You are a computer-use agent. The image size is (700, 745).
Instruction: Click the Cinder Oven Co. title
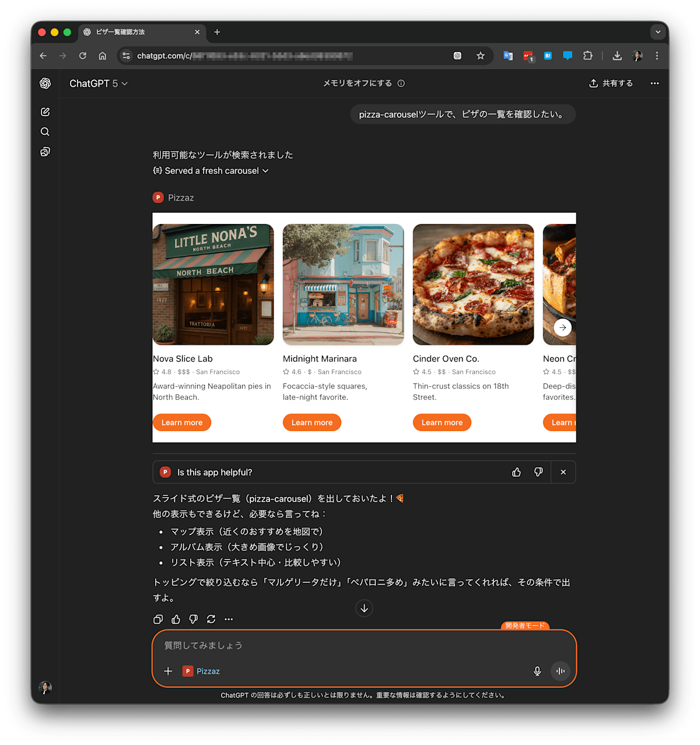(446, 359)
